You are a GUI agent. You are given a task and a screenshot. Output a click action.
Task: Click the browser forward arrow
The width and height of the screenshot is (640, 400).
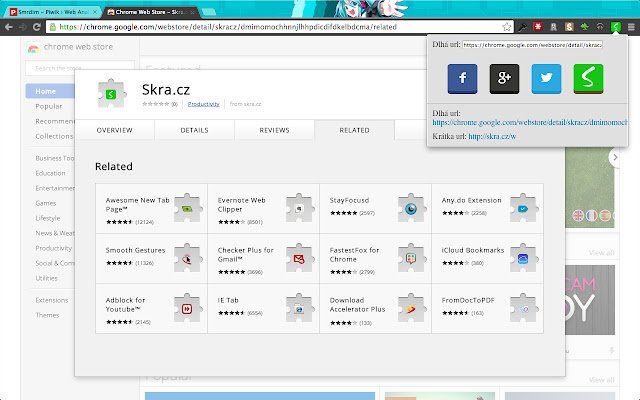click(x=23, y=27)
